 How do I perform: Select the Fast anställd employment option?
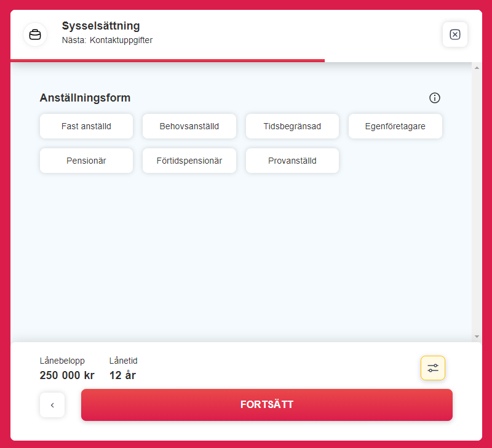86,126
